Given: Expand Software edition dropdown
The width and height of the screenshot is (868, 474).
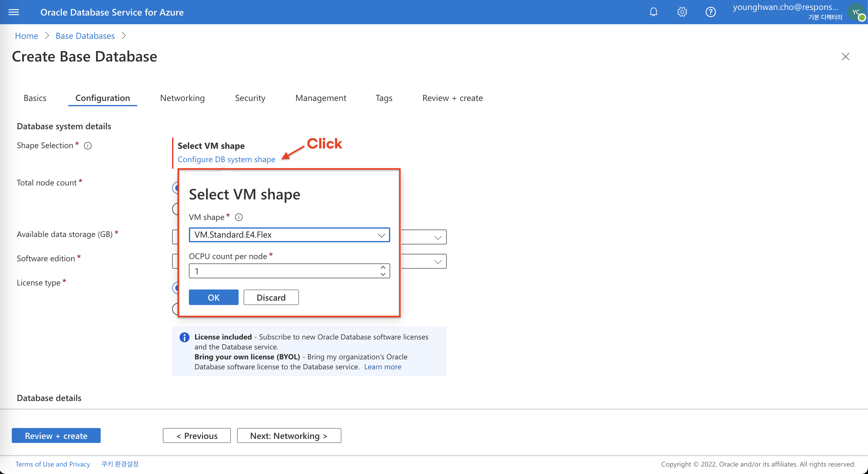Looking at the screenshot, I should coord(438,262).
